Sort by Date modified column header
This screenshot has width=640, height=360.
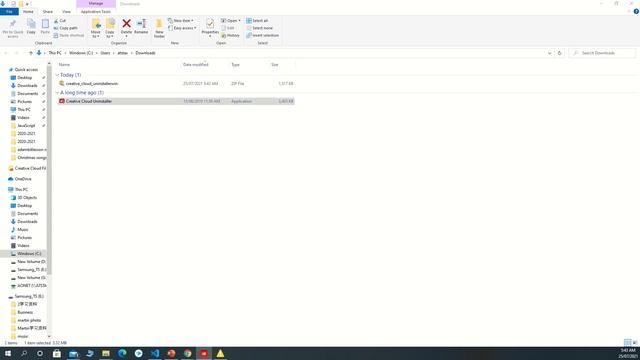click(196, 64)
